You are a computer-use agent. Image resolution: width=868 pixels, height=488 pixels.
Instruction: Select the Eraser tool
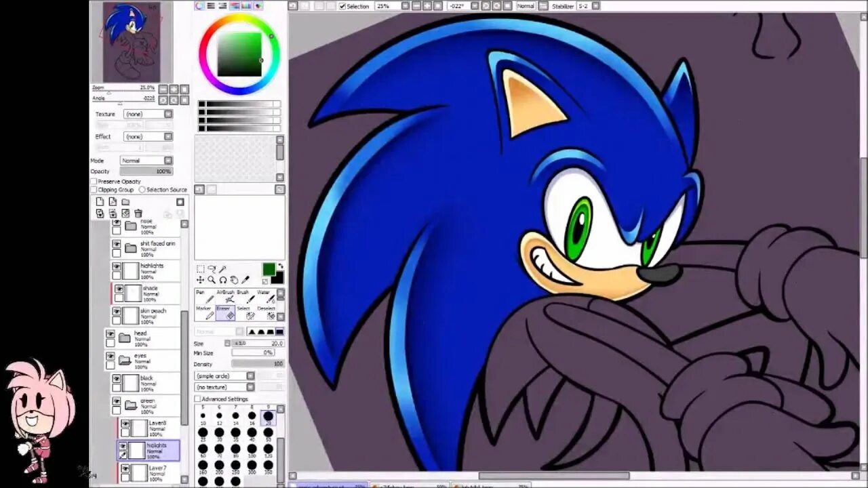tap(226, 312)
